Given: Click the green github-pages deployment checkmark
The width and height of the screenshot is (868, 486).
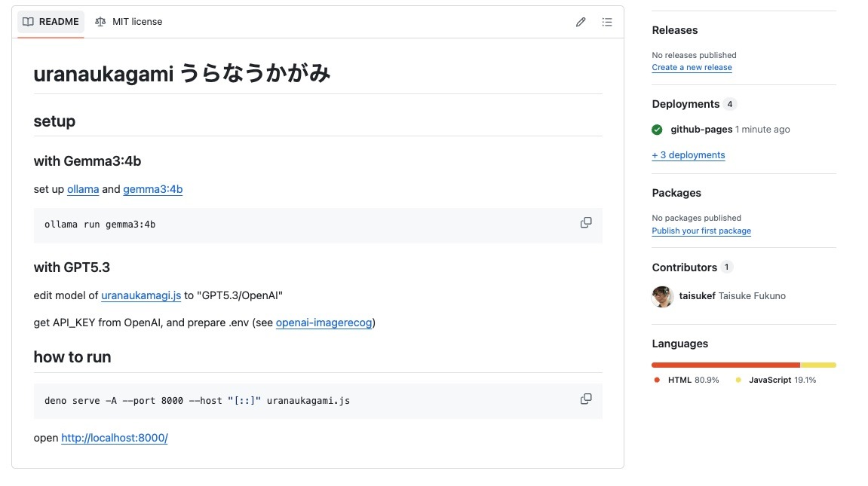Looking at the screenshot, I should pos(658,130).
